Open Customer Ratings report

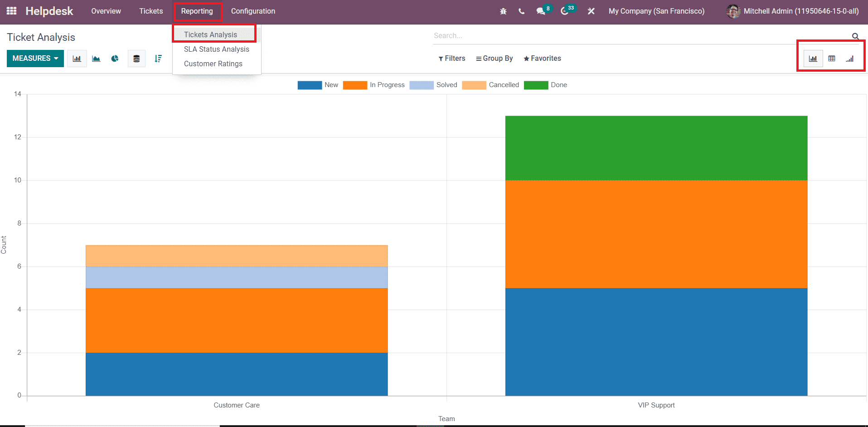213,64
